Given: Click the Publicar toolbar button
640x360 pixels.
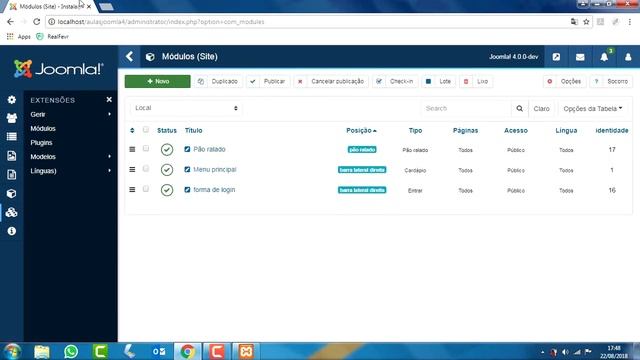Looking at the screenshot, I should 268,81.
